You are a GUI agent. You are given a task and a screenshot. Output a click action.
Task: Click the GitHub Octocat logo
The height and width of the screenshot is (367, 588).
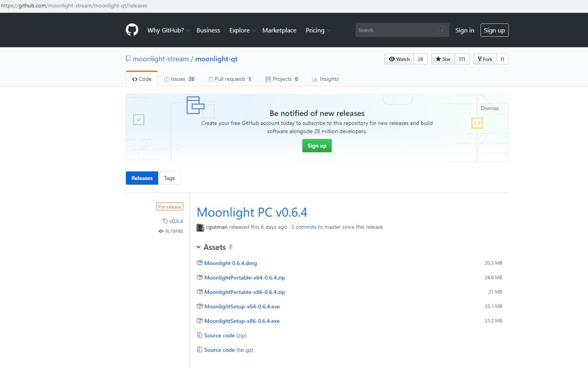pos(132,30)
